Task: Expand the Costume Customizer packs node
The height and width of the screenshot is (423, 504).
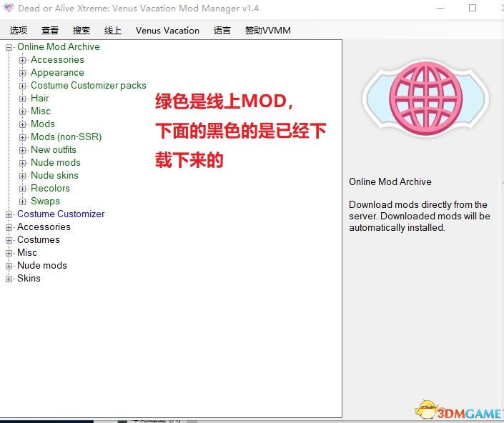Action: 23,86
